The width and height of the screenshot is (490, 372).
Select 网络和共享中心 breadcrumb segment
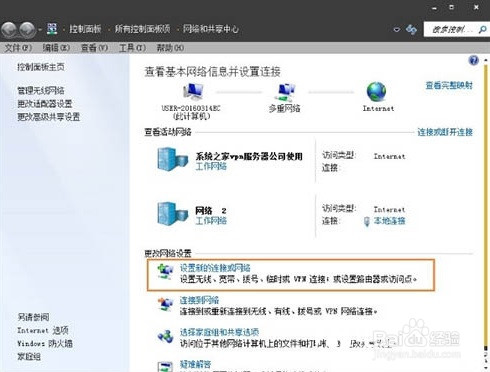tap(211, 29)
